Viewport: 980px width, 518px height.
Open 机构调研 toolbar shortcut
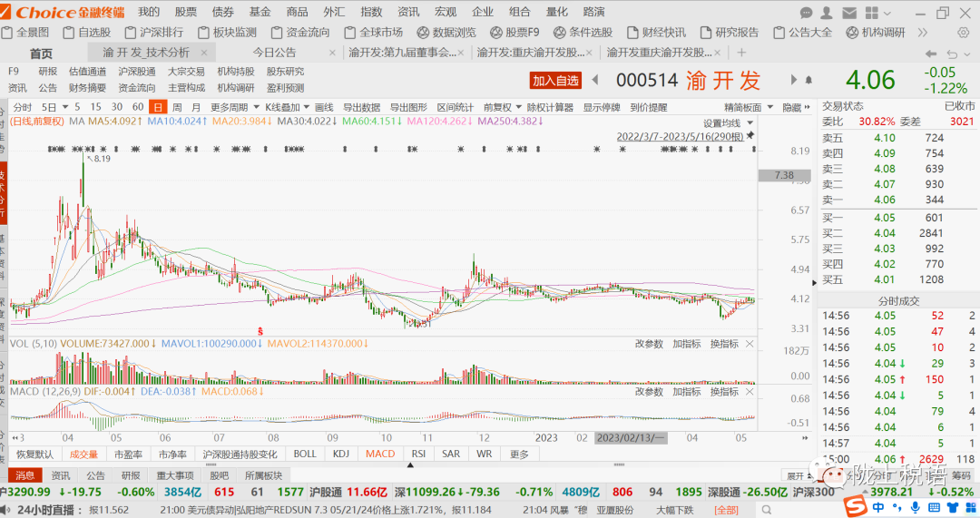876,33
